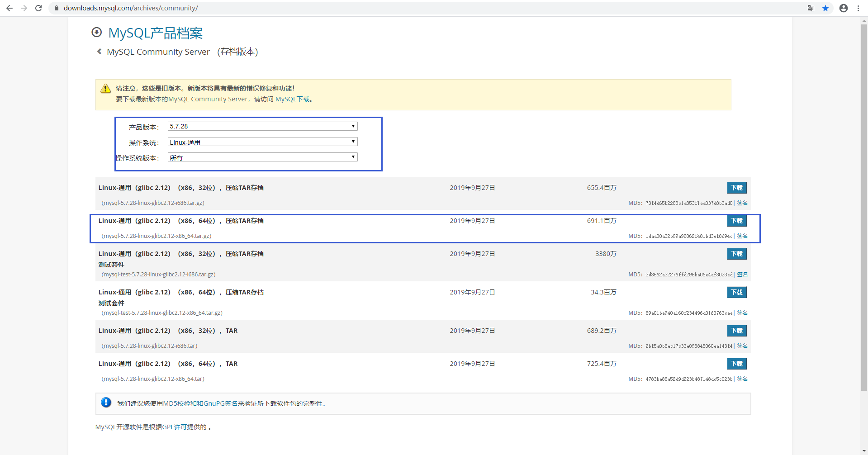868x455 pixels.
Task: Open 签名 link for x86_64.tar.gz row
Action: [742, 236]
